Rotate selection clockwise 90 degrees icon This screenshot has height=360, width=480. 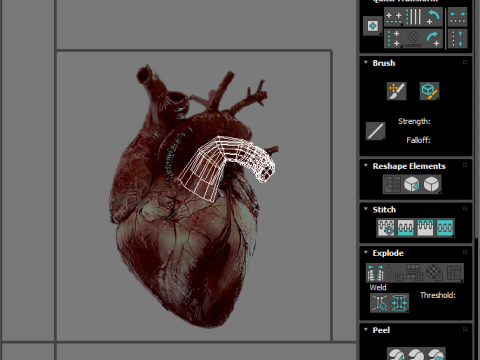pos(433,39)
